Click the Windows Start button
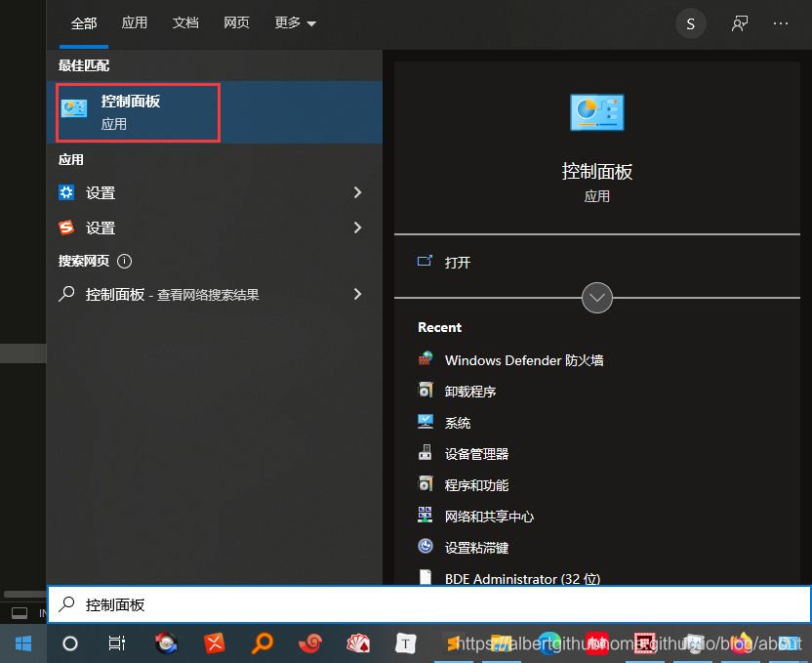812x663 pixels. pyautogui.click(x=23, y=643)
